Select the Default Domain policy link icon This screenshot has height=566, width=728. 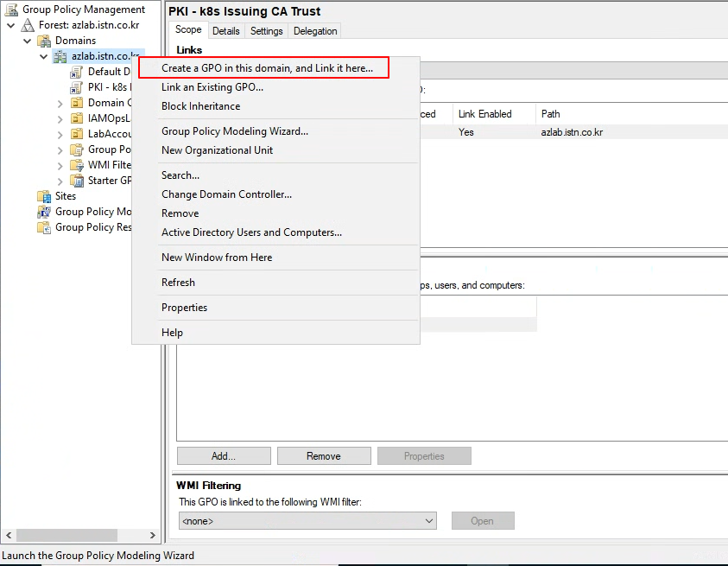tap(77, 72)
